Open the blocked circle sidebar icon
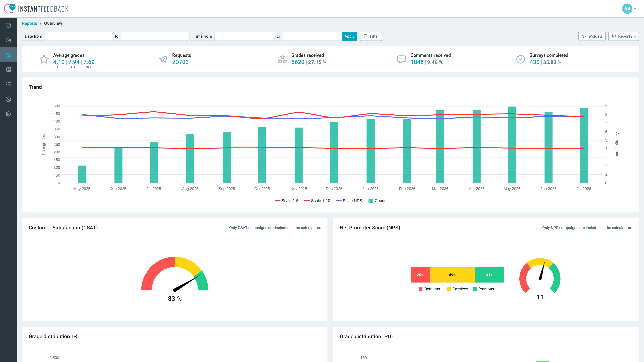644x362 pixels. click(x=8, y=99)
